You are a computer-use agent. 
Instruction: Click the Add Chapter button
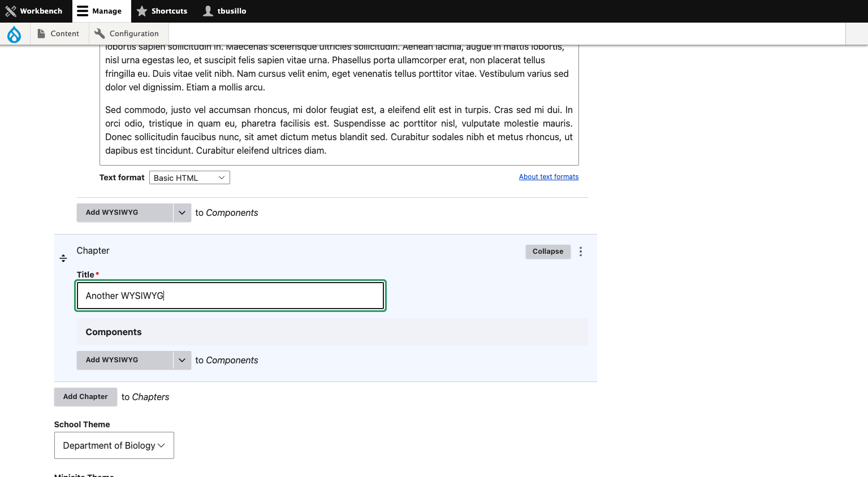[85, 397]
